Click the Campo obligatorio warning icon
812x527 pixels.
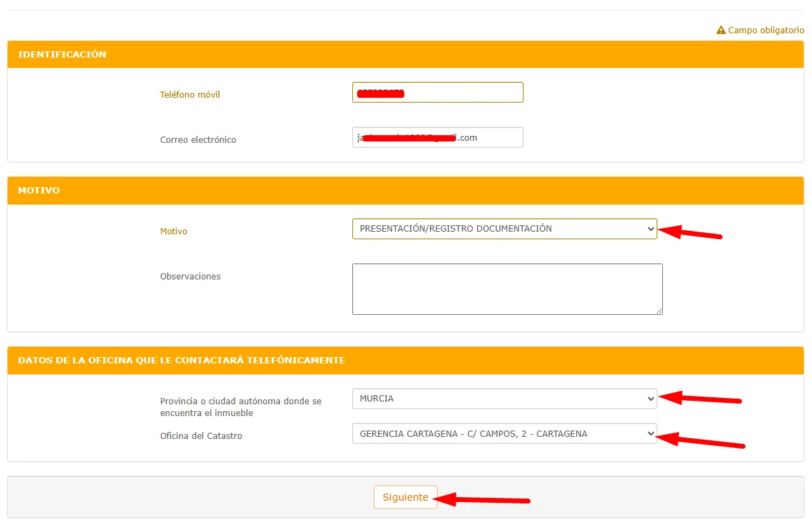click(x=721, y=30)
